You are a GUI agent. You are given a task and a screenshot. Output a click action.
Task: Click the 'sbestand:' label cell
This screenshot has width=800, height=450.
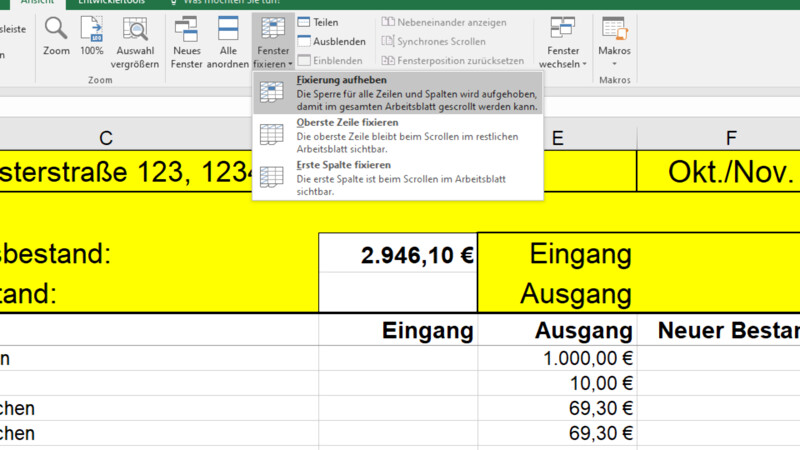point(159,253)
